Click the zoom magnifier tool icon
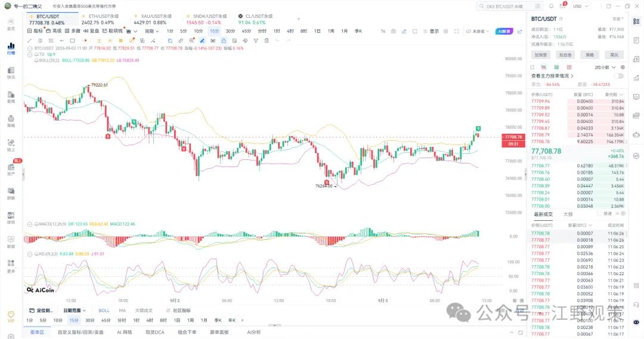This screenshot has height=339, width=644. (x=191, y=41)
